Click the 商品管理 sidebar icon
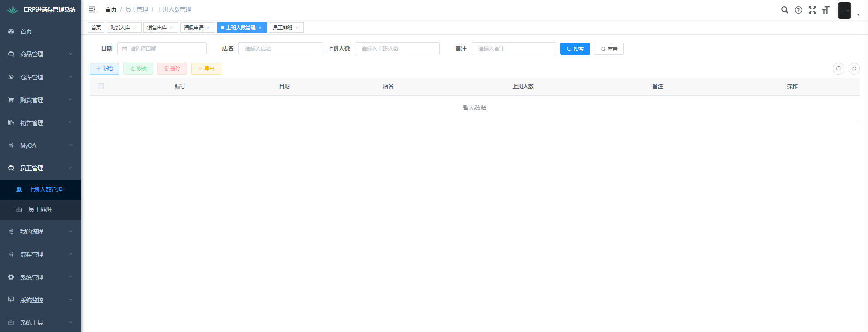 [11, 54]
